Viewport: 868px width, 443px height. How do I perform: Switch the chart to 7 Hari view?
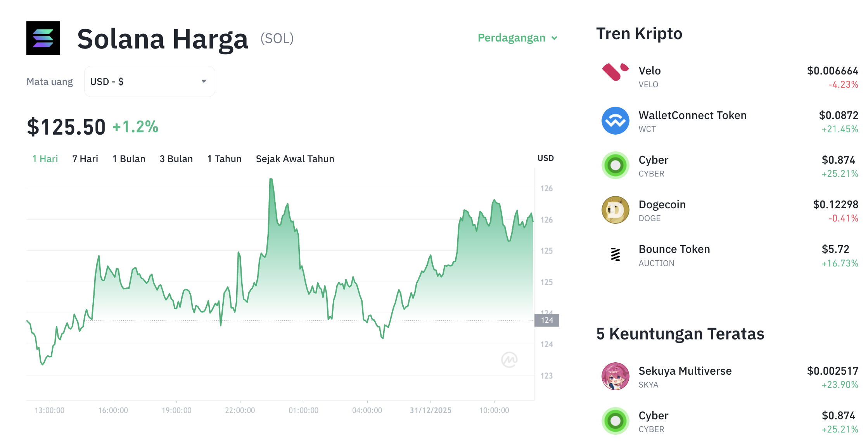pos(85,158)
